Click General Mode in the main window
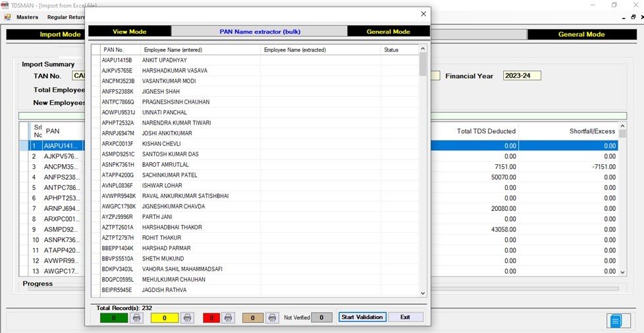 pyautogui.click(x=581, y=34)
